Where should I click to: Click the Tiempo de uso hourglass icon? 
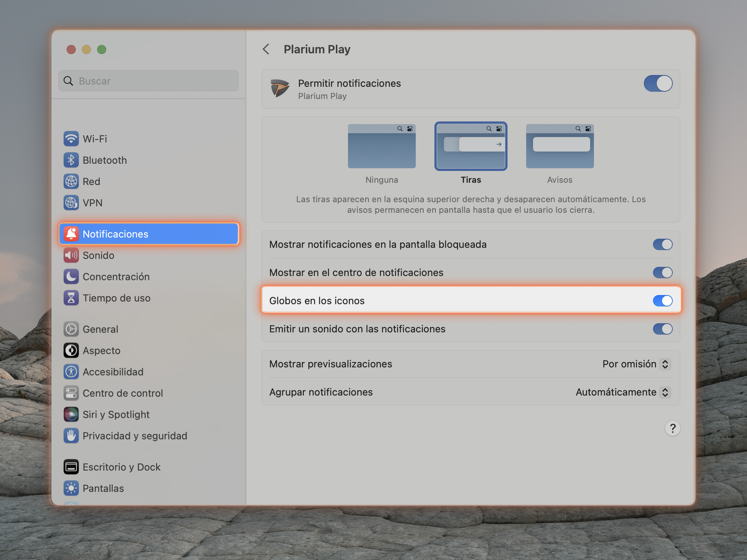[71, 298]
